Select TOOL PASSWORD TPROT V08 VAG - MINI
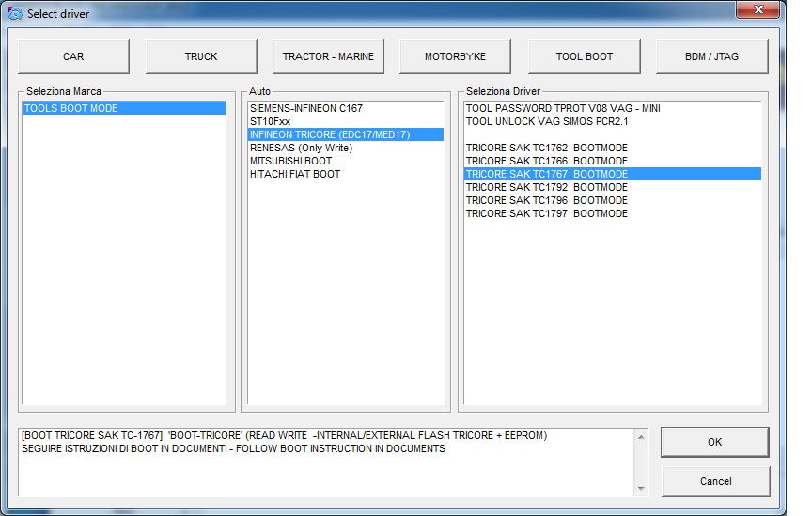Viewport: 812px width, 516px height. [613, 108]
